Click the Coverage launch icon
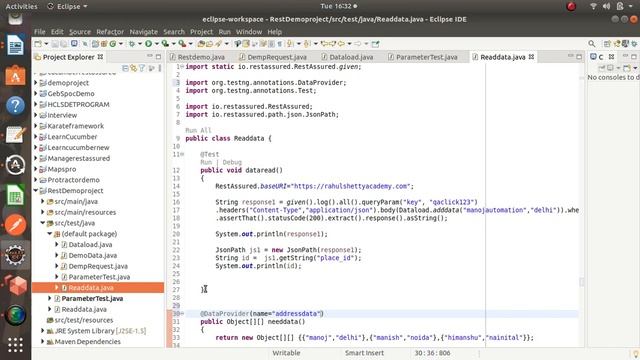The width and height of the screenshot is (640, 360). coord(165,44)
